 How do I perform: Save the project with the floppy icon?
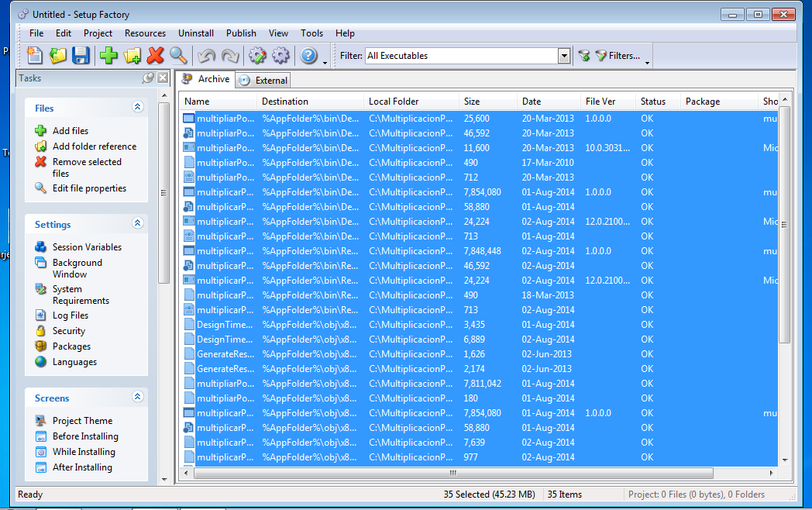81,55
